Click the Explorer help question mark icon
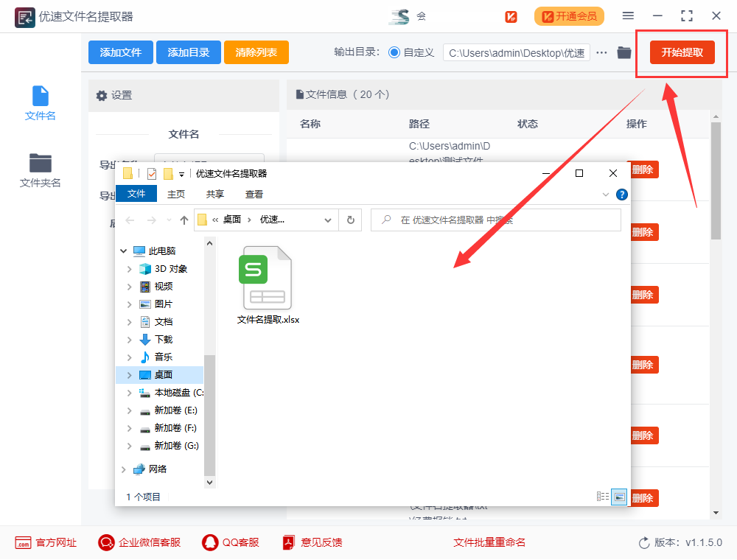The image size is (737, 560). [621, 195]
